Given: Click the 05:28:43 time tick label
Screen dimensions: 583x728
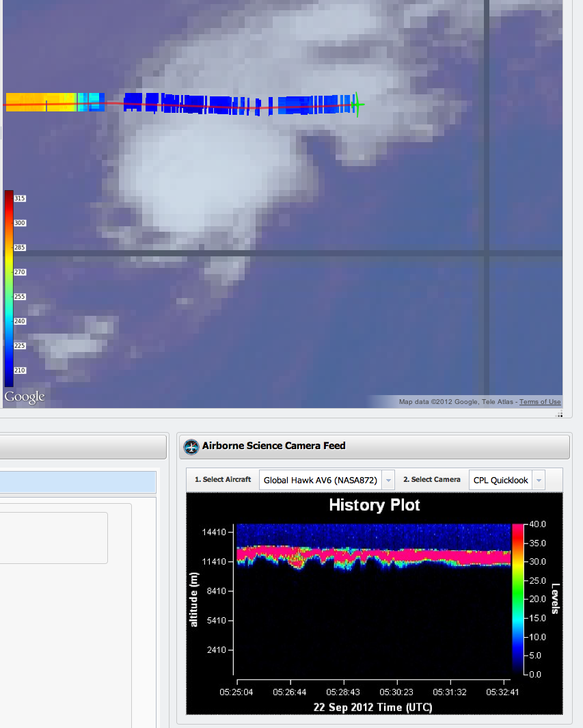Looking at the screenshot, I should point(344,692).
